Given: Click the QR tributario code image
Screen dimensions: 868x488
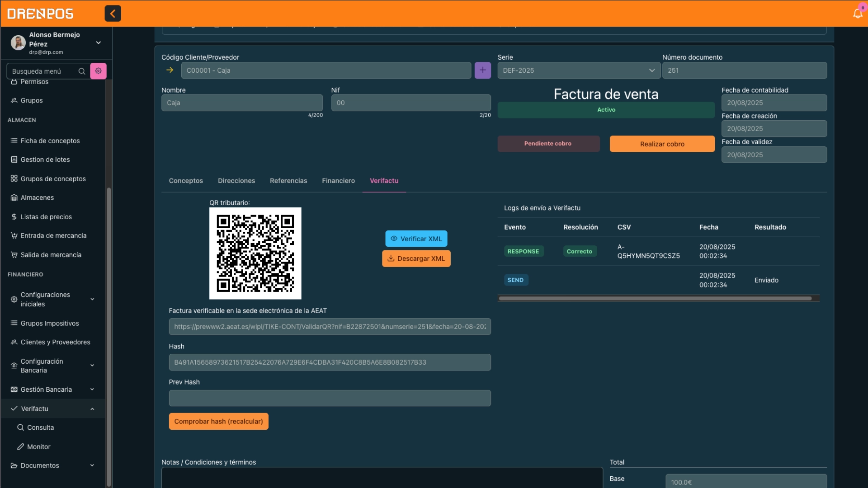Looking at the screenshot, I should (x=255, y=253).
